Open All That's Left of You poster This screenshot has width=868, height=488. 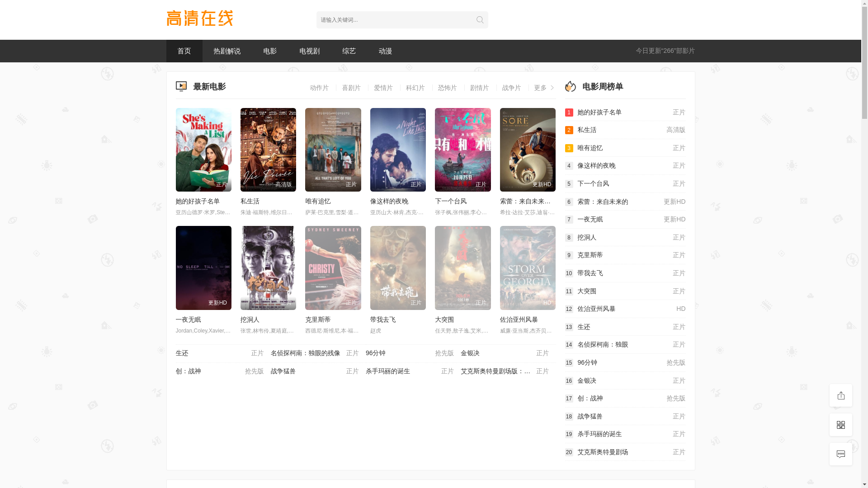(333, 150)
